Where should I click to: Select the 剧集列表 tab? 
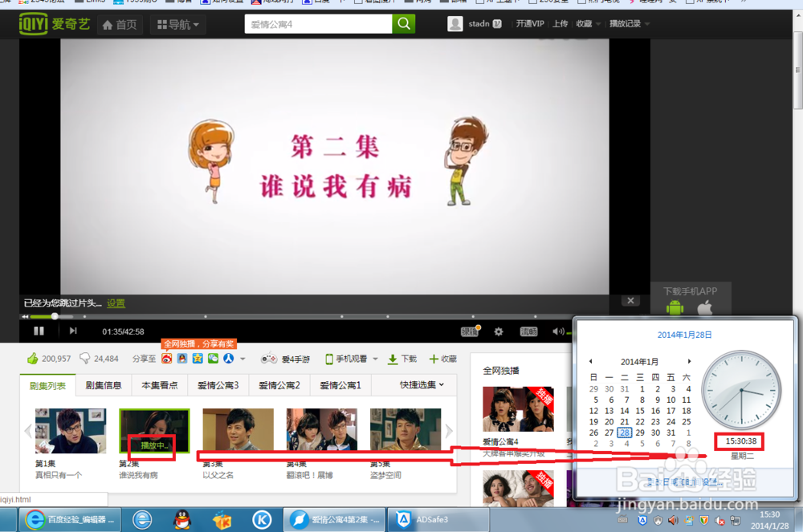[x=47, y=386]
